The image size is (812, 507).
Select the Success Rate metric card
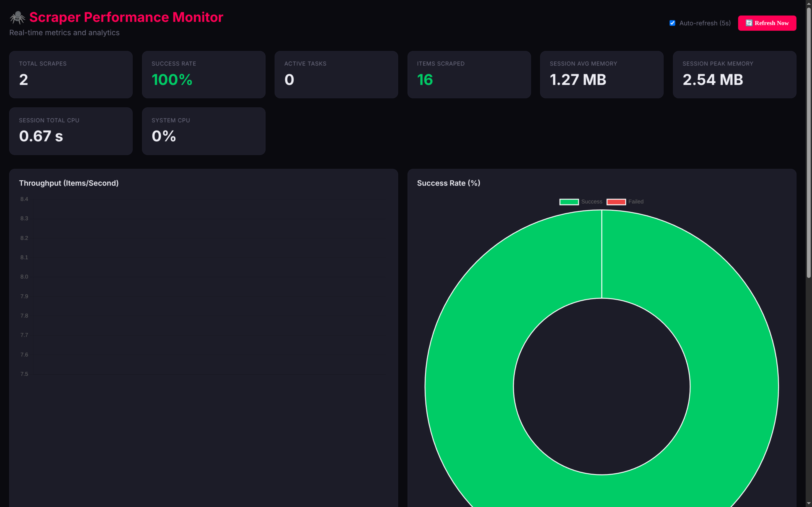tap(203, 74)
